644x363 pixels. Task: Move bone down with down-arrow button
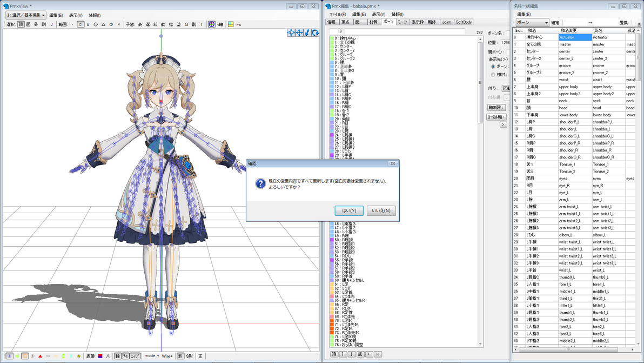(x=352, y=354)
